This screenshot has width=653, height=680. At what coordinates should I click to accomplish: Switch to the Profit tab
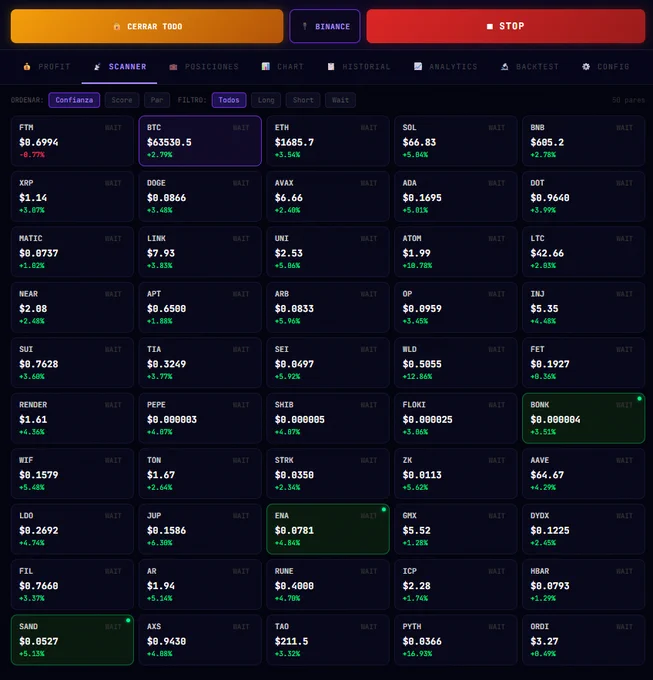tap(46, 67)
